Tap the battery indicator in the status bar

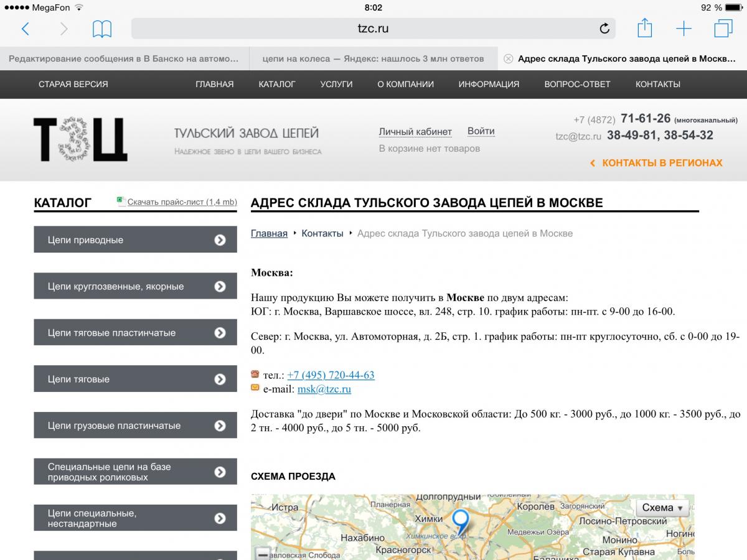click(x=735, y=7)
